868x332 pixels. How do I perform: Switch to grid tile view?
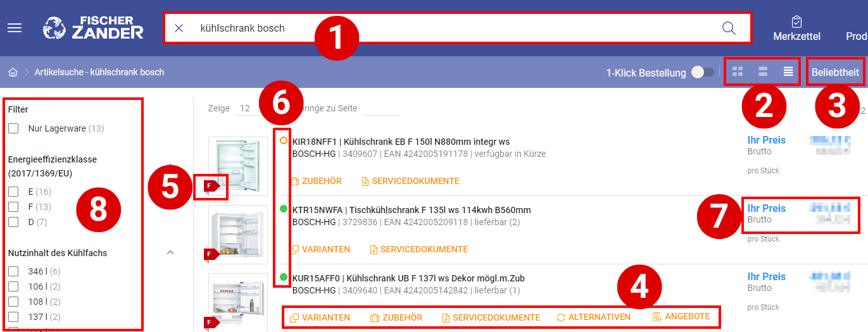(x=737, y=72)
